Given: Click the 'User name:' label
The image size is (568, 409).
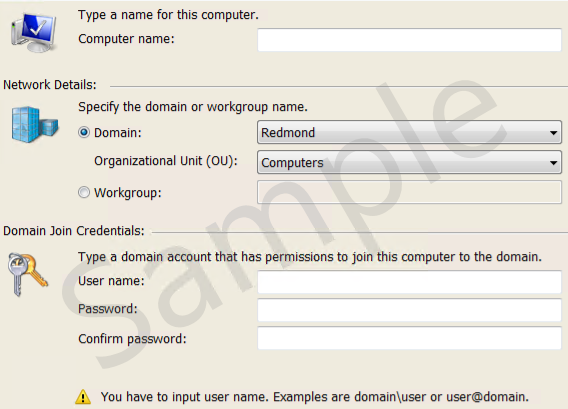Looking at the screenshot, I should 111,281.
